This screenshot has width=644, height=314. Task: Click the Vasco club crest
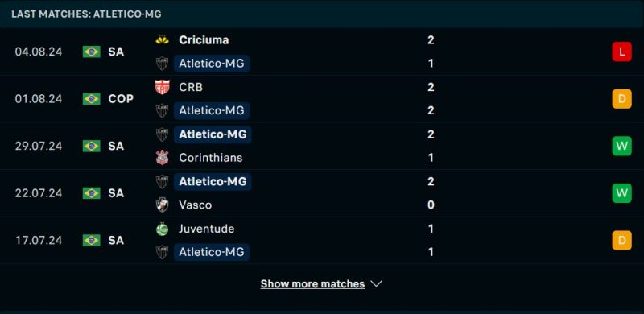(x=163, y=205)
